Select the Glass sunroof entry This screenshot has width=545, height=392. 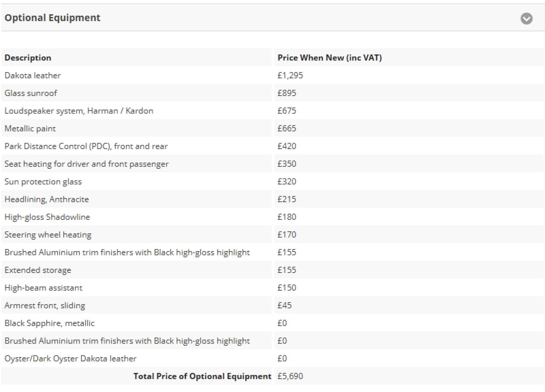(31, 93)
